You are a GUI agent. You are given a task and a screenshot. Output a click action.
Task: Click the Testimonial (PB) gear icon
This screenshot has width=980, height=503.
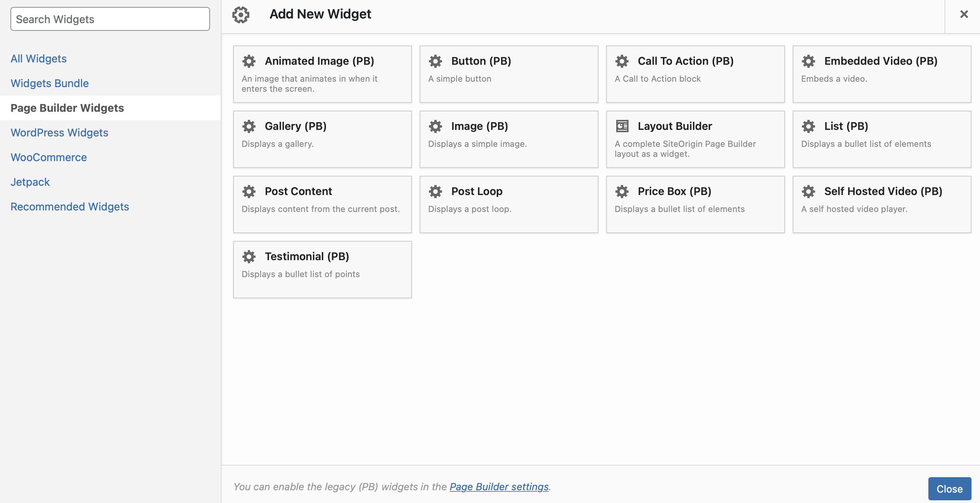point(249,256)
